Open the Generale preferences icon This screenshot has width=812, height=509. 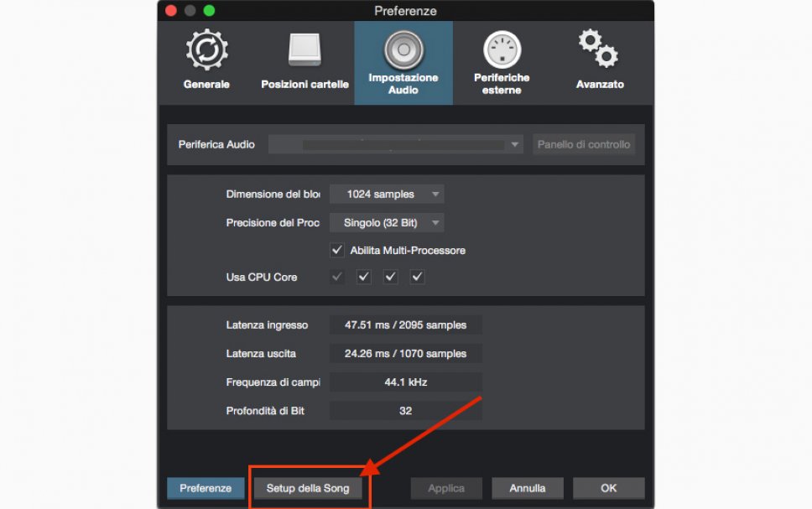206,52
